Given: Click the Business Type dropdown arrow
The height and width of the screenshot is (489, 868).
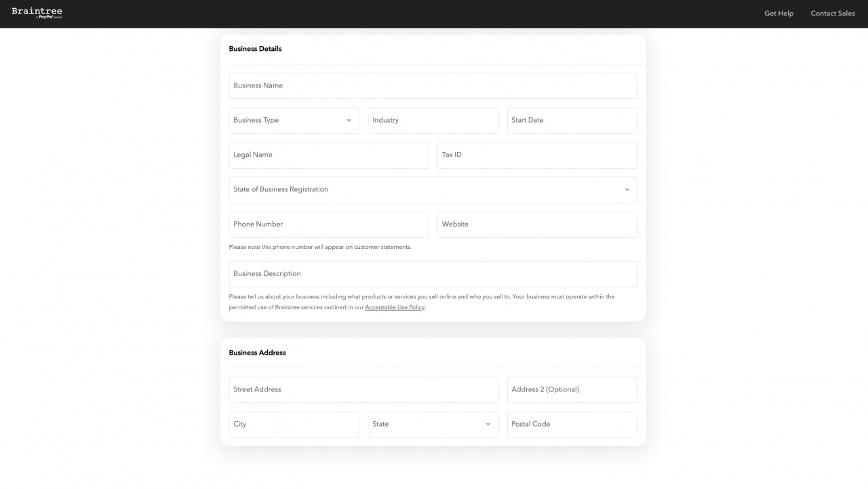Looking at the screenshot, I should (350, 120).
